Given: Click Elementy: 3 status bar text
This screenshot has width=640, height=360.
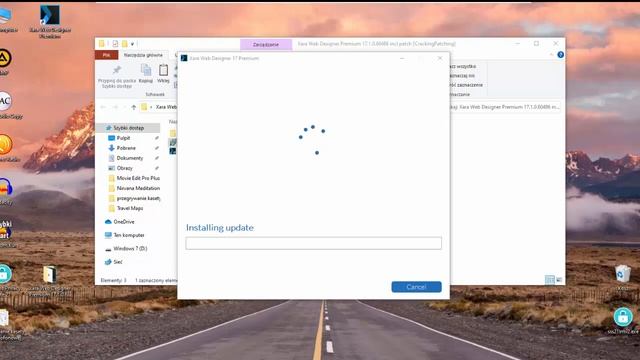Looking at the screenshot, I should click(113, 280).
